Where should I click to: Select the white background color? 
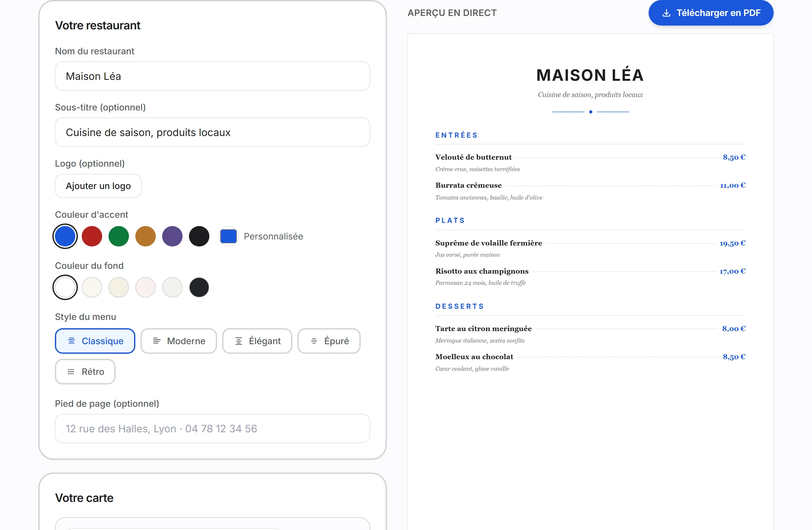(x=65, y=287)
